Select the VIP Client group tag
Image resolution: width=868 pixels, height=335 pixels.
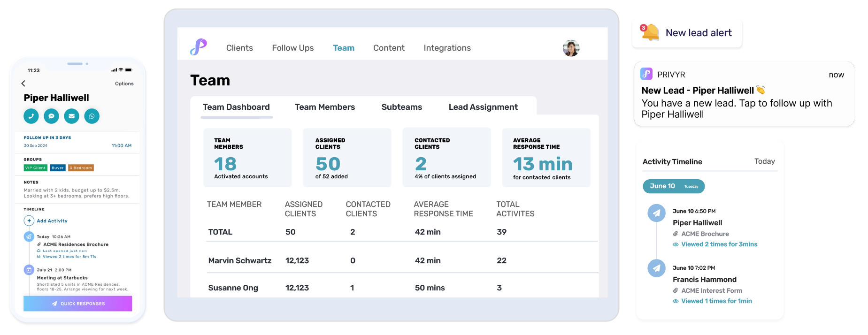pos(35,168)
